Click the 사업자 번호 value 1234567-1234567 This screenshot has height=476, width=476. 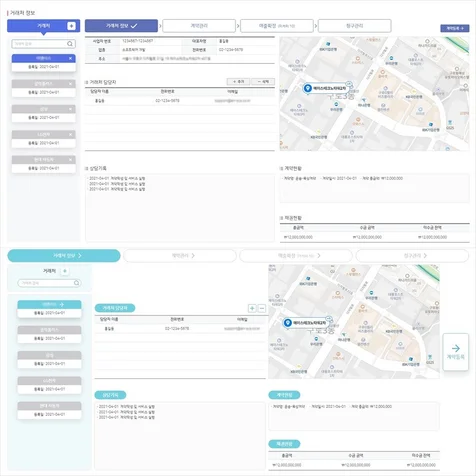(x=137, y=41)
